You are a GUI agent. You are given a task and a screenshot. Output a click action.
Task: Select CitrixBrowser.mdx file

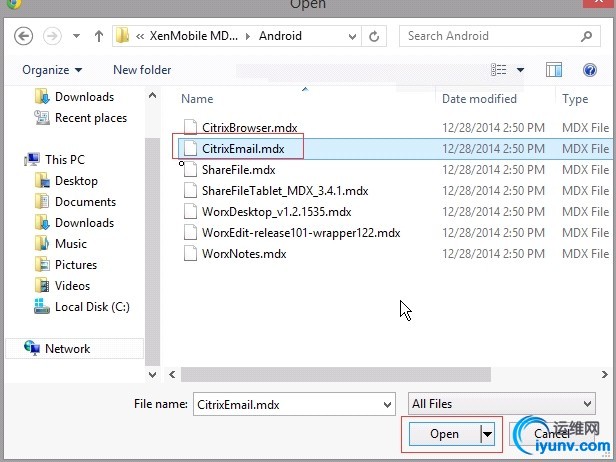(249, 128)
